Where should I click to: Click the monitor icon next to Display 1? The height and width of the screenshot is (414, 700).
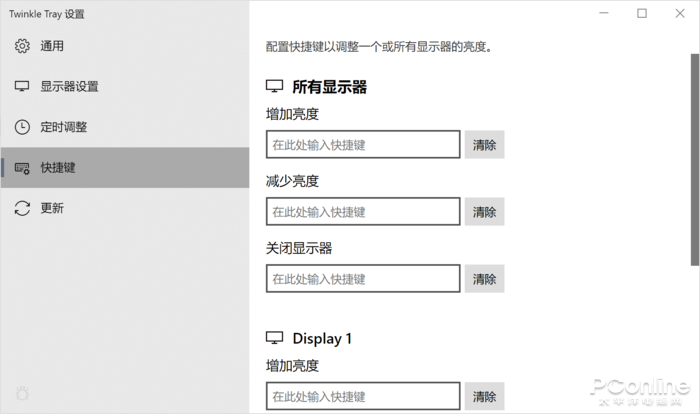pyautogui.click(x=275, y=338)
